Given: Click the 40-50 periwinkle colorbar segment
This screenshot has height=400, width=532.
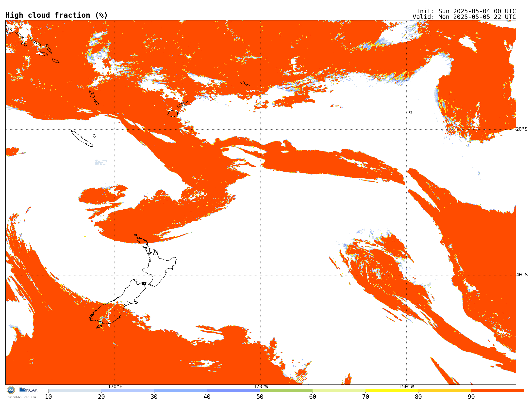Looking at the screenshot, I should coord(233,391).
